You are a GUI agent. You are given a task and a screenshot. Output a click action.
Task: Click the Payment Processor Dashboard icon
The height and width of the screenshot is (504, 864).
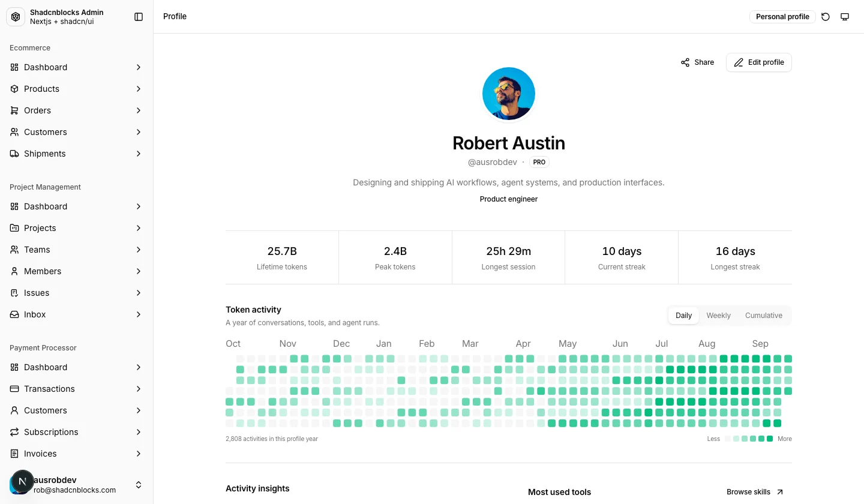(x=14, y=367)
